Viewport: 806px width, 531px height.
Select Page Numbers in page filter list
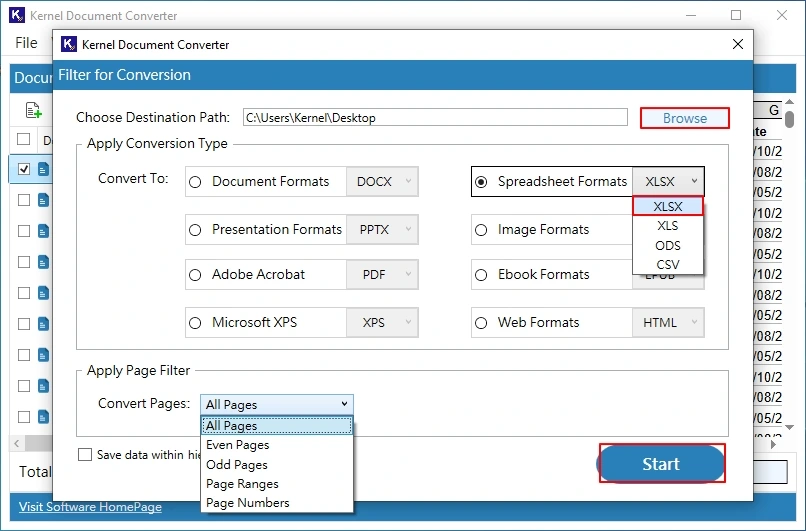click(277, 503)
